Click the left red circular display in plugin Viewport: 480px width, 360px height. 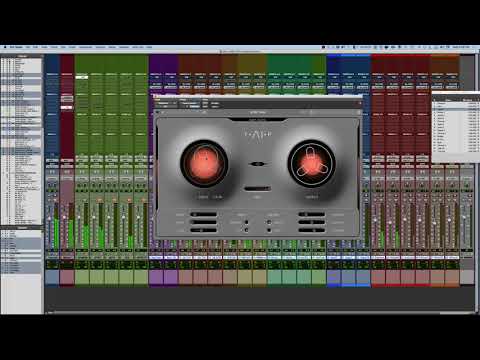(204, 163)
